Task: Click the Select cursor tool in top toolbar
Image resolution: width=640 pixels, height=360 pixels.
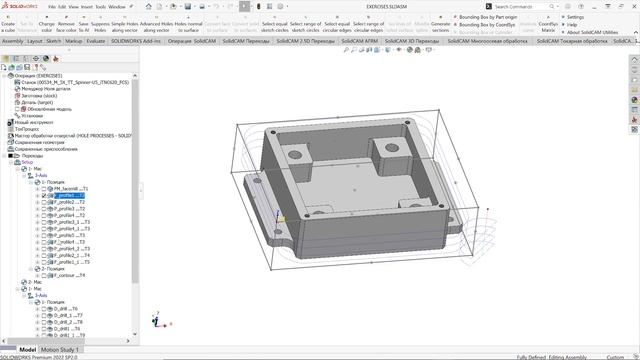Action: click(244, 7)
